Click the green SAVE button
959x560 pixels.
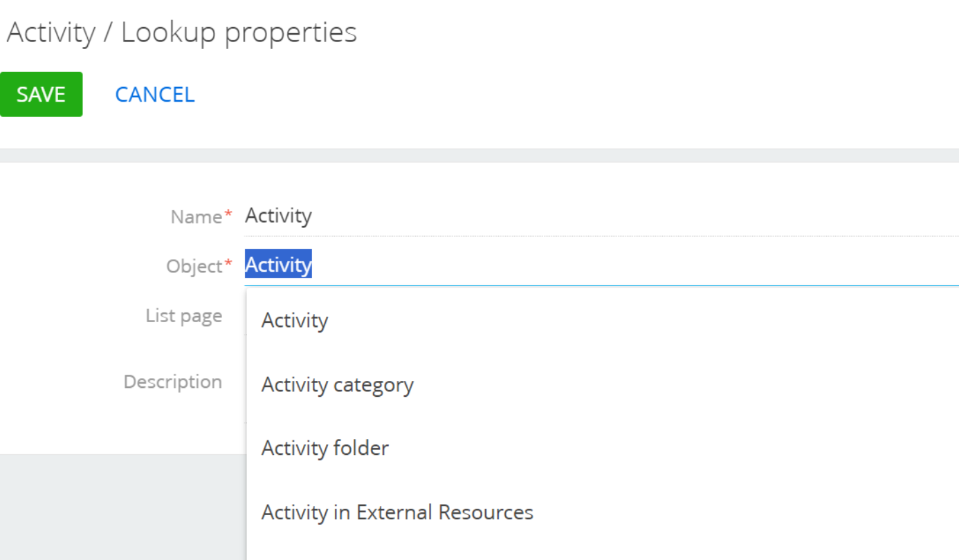pos(41,94)
